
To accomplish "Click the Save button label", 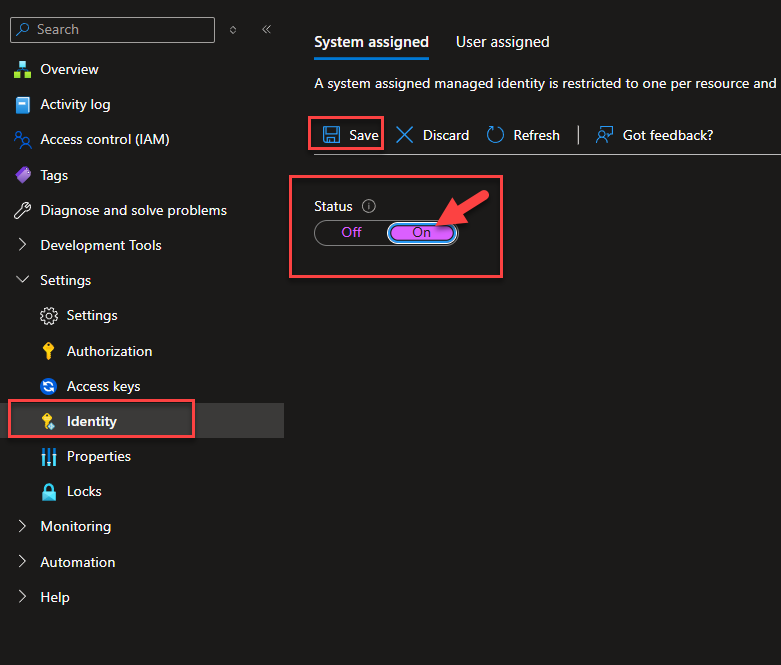I will (364, 135).
